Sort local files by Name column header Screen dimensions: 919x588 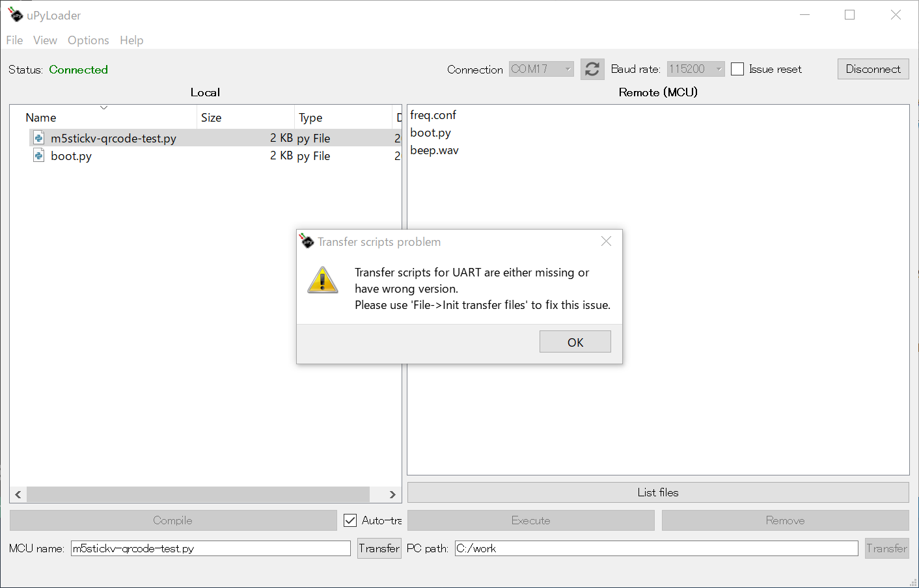click(41, 118)
